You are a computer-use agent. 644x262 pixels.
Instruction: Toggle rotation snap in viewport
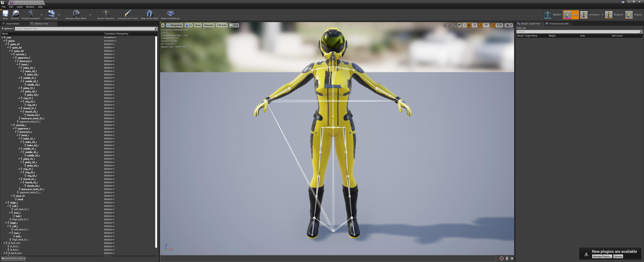tap(481, 25)
